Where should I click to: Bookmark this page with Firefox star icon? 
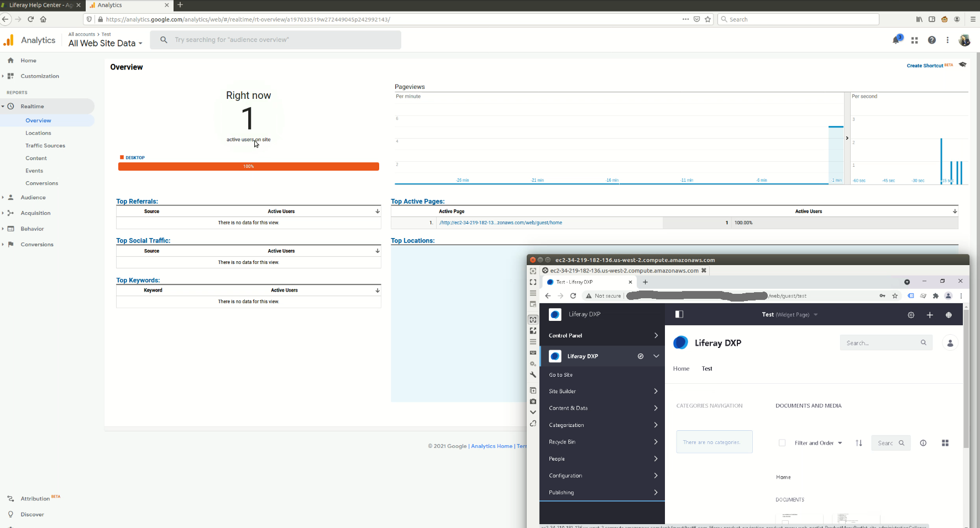708,19
